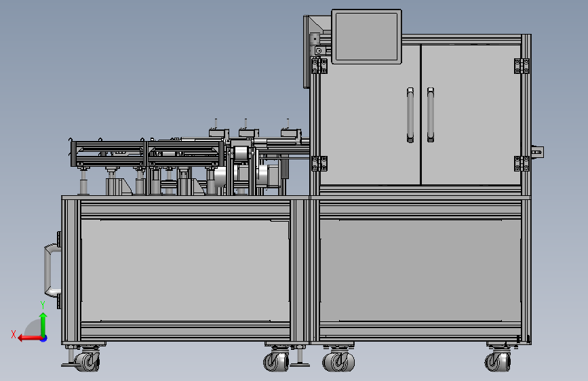Select the blue Z axis origin ball
Image resolution: width=588 pixels, height=381 pixels.
tap(44, 338)
